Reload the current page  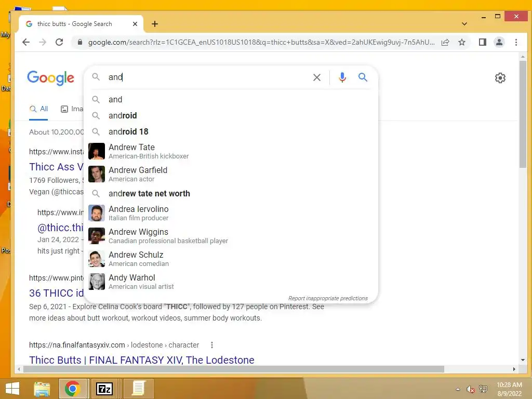tap(59, 42)
